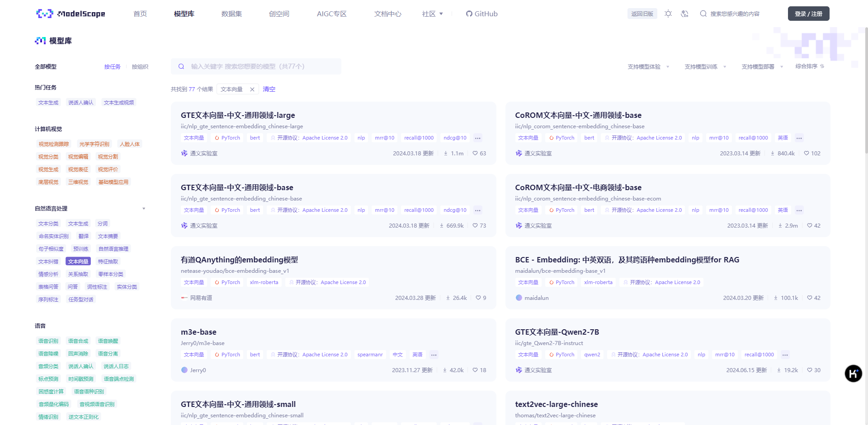The height and width of the screenshot is (425, 868).
Task: Click the ModelScope logo
Action: click(x=71, y=14)
